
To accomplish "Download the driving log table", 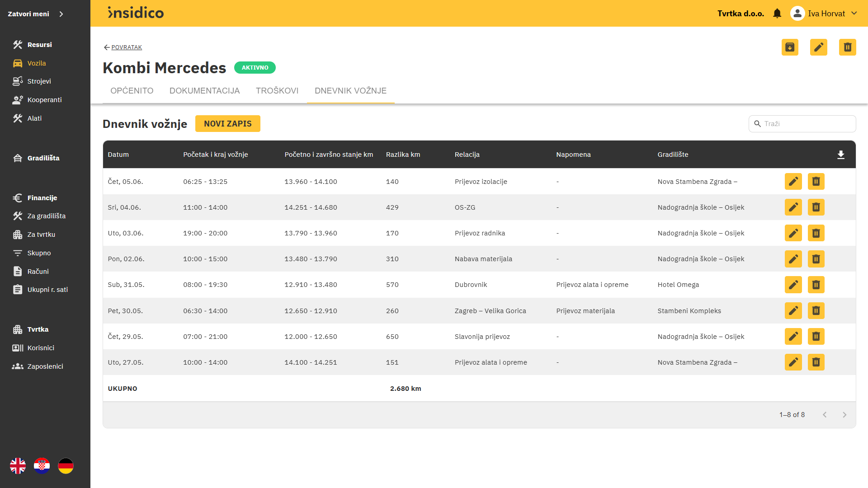I will click(x=841, y=155).
